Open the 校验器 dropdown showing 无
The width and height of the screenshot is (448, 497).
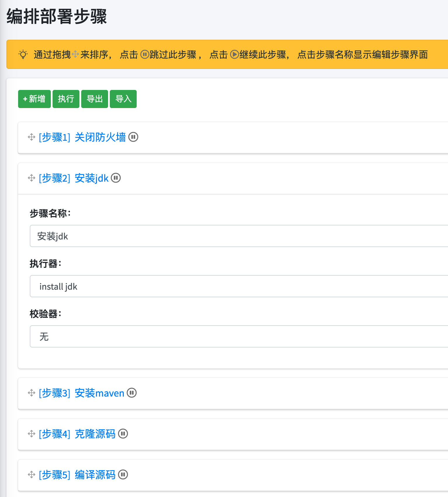pos(239,336)
